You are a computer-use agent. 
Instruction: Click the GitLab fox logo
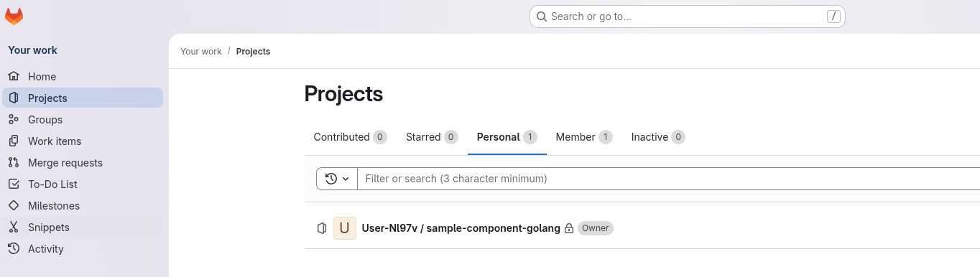14,17
